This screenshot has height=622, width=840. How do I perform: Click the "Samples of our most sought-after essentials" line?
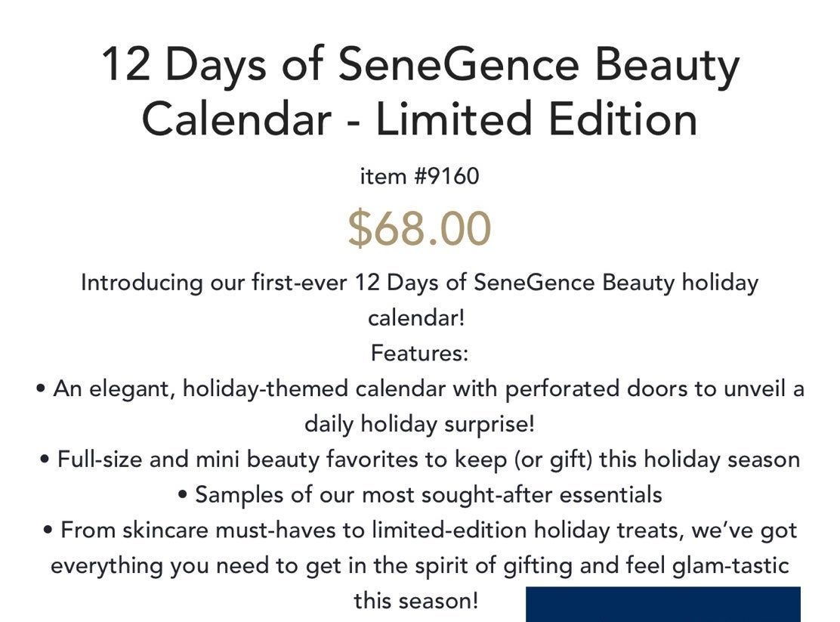tap(428, 496)
